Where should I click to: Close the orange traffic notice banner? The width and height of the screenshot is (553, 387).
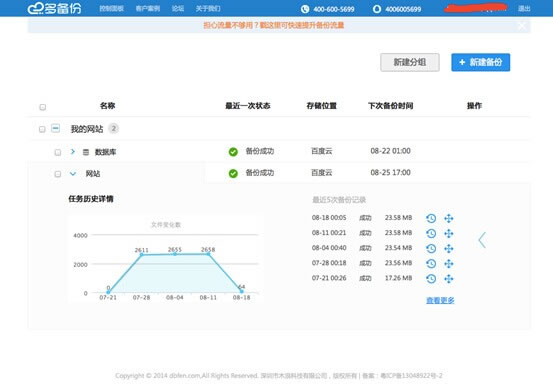(x=522, y=25)
